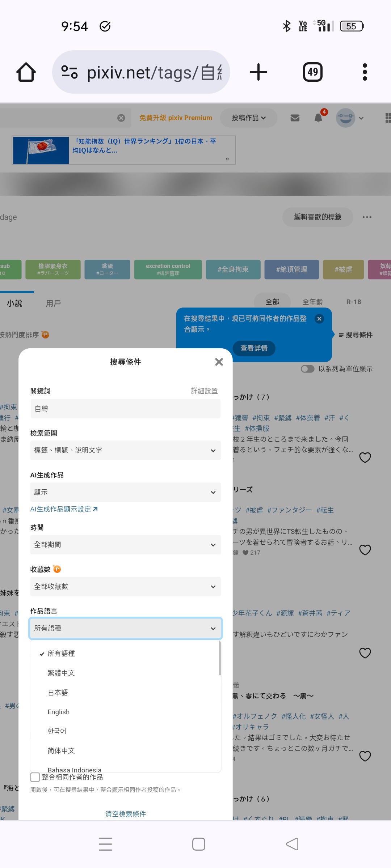Like the っかけ（7）novel
391x868 pixels.
click(x=365, y=458)
